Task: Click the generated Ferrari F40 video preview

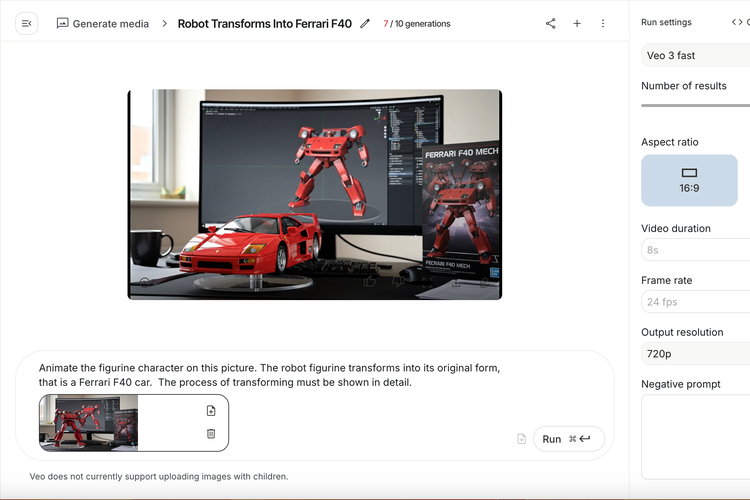Action: click(x=315, y=194)
